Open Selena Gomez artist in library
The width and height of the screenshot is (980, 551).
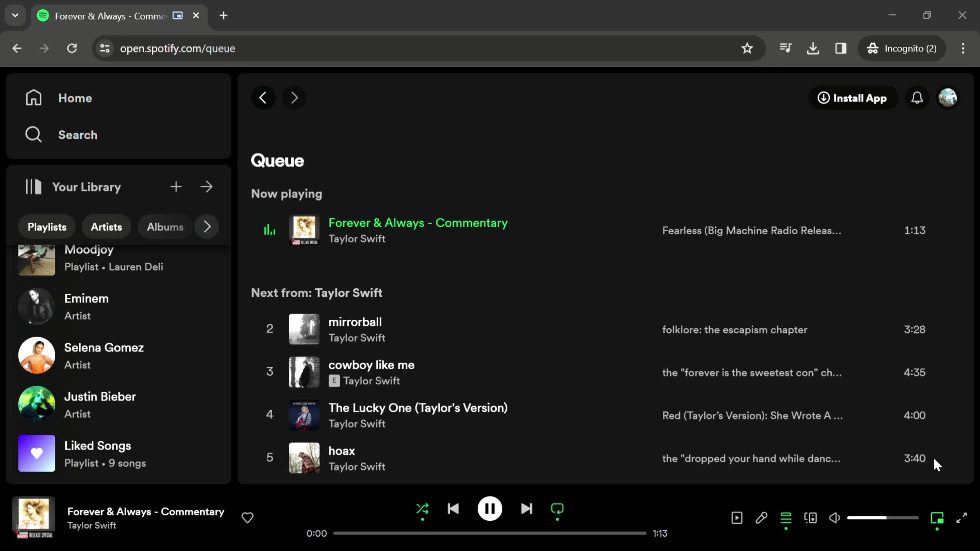point(119,355)
